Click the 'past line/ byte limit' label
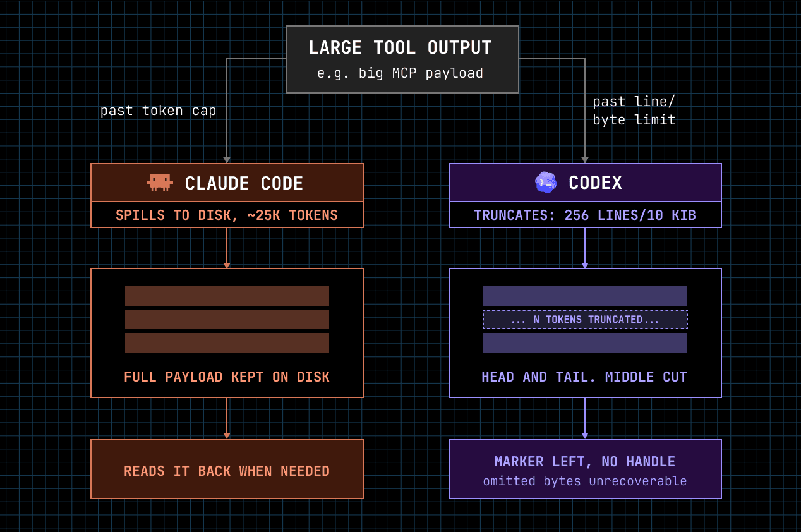801x532 pixels. [x=634, y=111]
